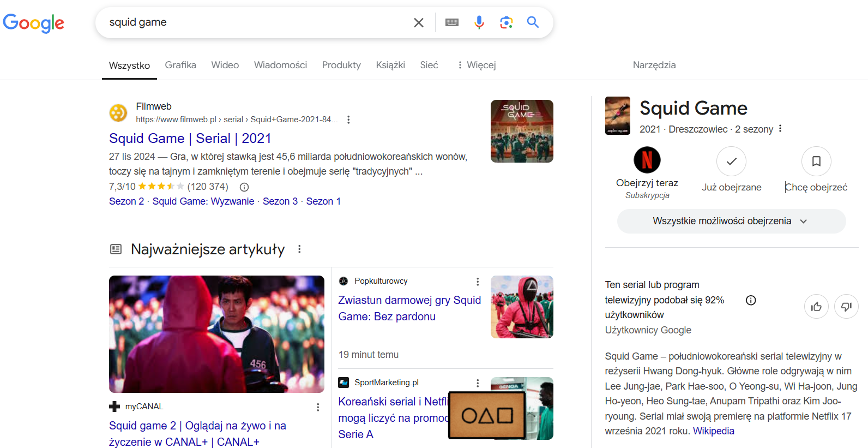This screenshot has width=868, height=448.
Task: Clear the search box with the X icon
Action: click(418, 22)
